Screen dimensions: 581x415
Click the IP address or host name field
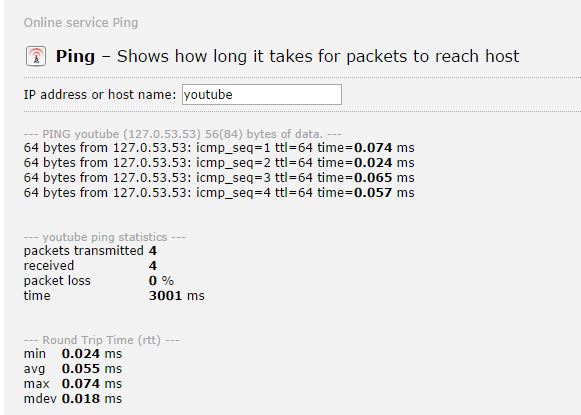click(262, 94)
